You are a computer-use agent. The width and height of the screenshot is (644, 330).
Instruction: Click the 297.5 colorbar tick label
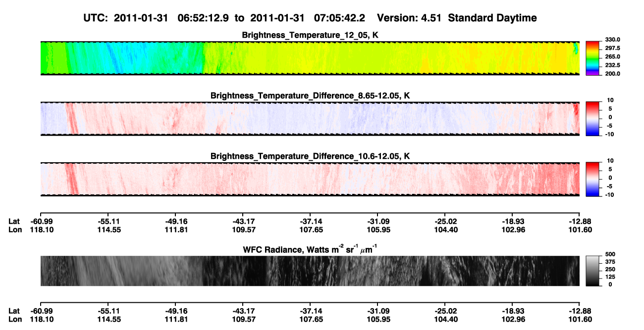pos(613,48)
